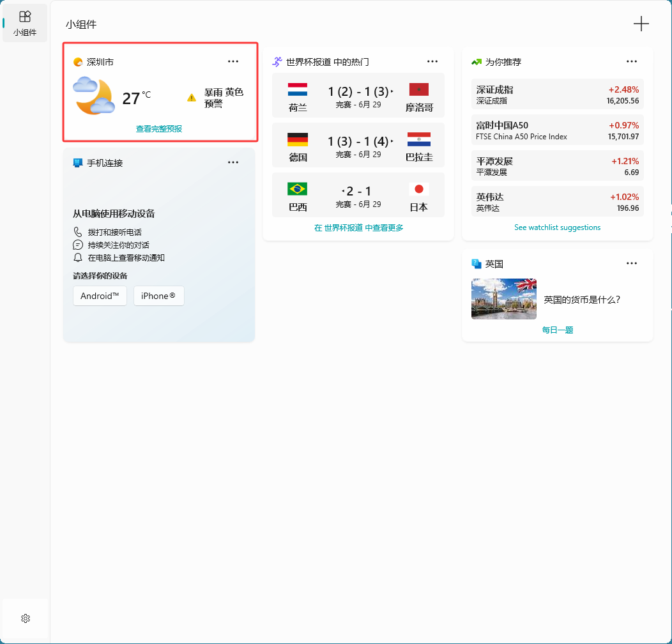The image size is (672, 644).
Task: Click the Morocco flag icon
Action: (x=418, y=89)
